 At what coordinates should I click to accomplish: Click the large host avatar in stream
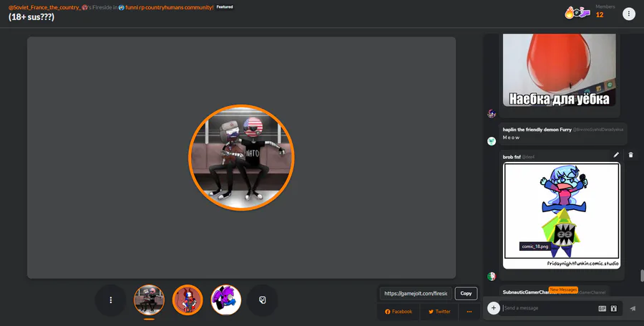click(242, 158)
